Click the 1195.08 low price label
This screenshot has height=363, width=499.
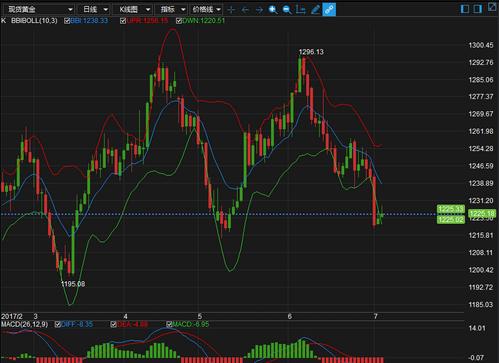[73, 284]
